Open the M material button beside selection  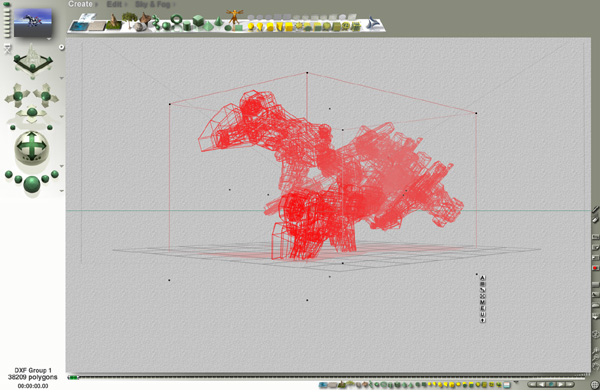click(483, 302)
